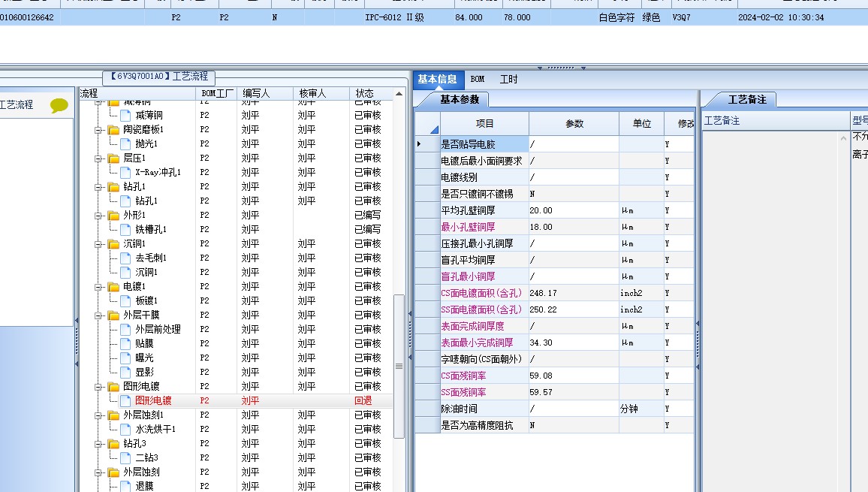Click the process tree vertical scrollbar thumb

(x=399, y=367)
